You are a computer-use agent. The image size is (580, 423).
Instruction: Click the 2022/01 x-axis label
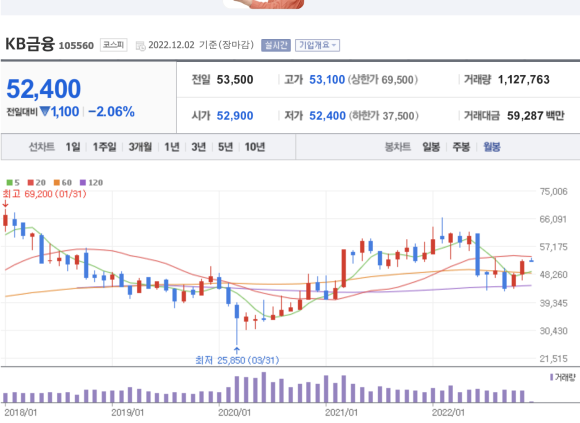[x=448, y=413]
